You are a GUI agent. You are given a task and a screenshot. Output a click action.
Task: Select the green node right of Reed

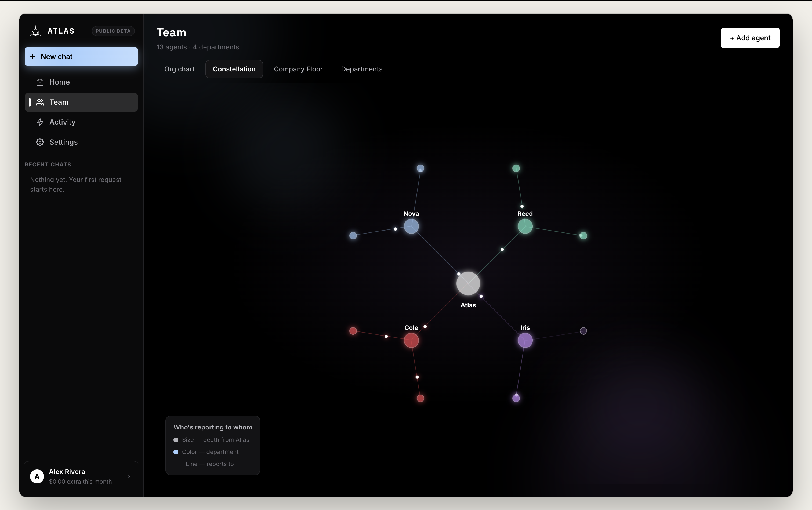coord(583,236)
